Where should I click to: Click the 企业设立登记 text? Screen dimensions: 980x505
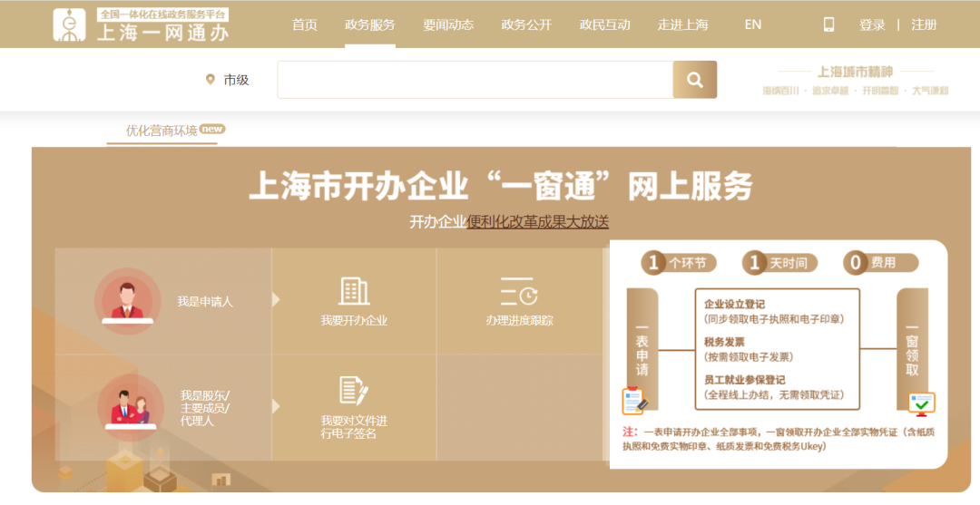pyautogui.click(x=734, y=305)
